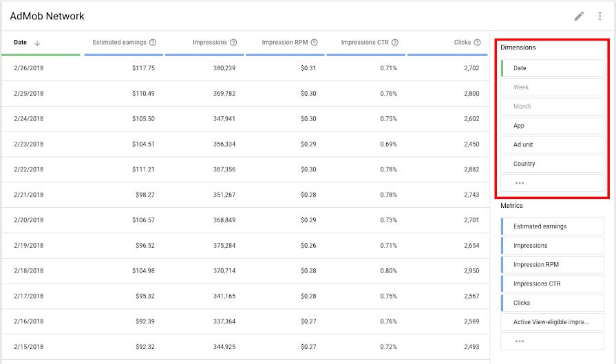Select the Week dimension
Viewport: 616px width, 364px height.
pyautogui.click(x=552, y=87)
